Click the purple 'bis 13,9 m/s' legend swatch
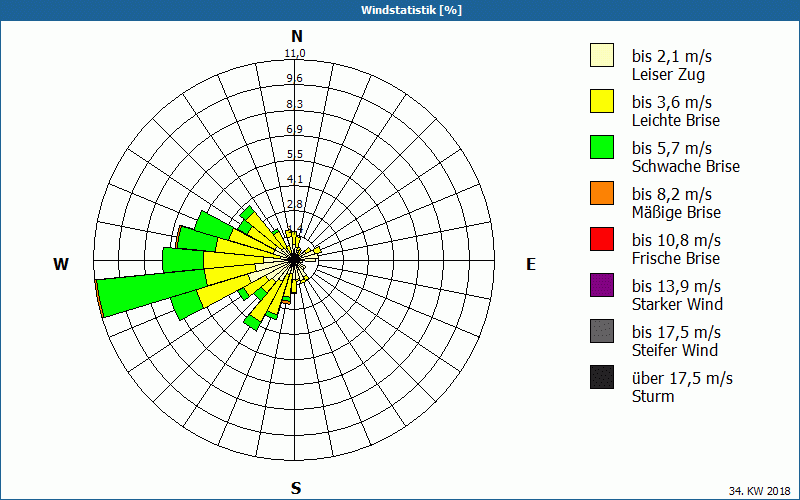 pyautogui.click(x=602, y=285)
